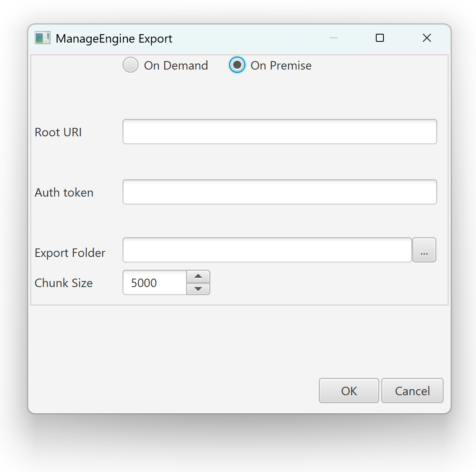Viewport: 476px width, 472px height.
Task: Click the Auth token label
Action: [64, 193]
